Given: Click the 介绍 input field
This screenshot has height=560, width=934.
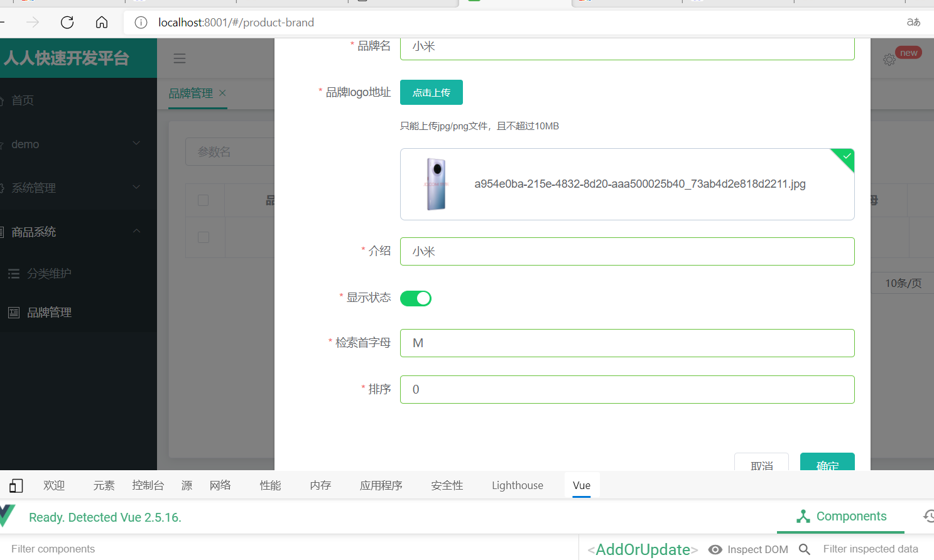Looking at the screenshot, I should pyautogui.click(x=627, y=251).
